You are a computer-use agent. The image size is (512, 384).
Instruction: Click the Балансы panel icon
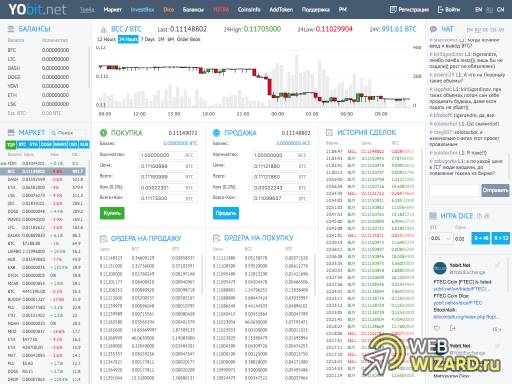coord(11,29)
